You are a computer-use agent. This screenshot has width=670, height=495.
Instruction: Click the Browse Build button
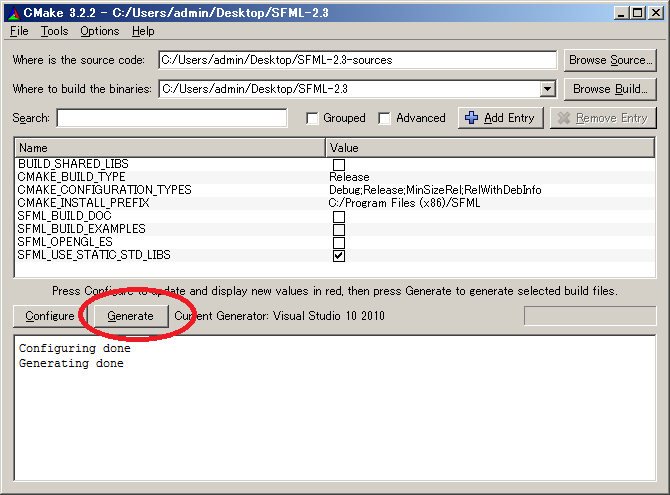tap(610, 89)
